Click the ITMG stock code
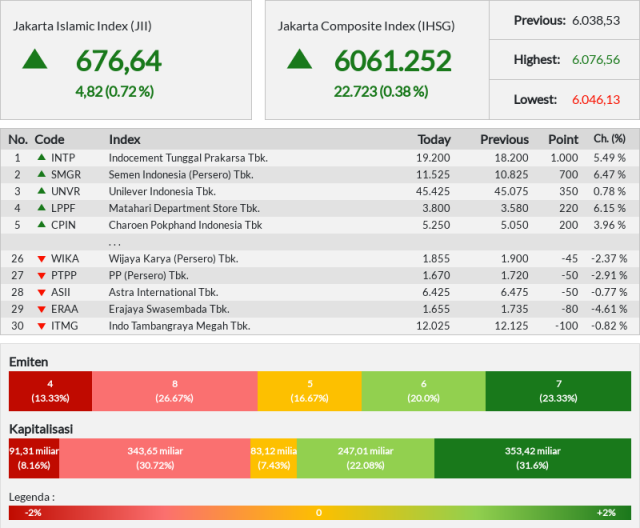Screen dimensions: 640x528 click(64, 326)
